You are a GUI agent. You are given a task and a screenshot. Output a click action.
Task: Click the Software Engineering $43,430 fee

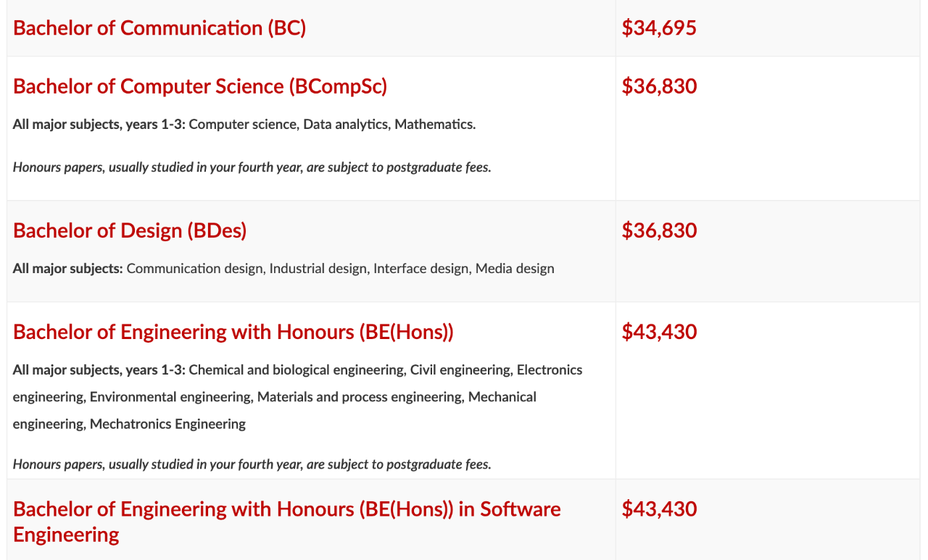(659, 509)
